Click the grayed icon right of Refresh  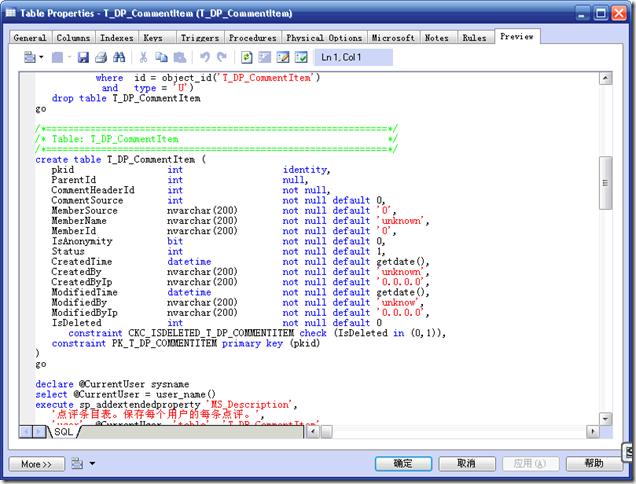tap(264, 58)
